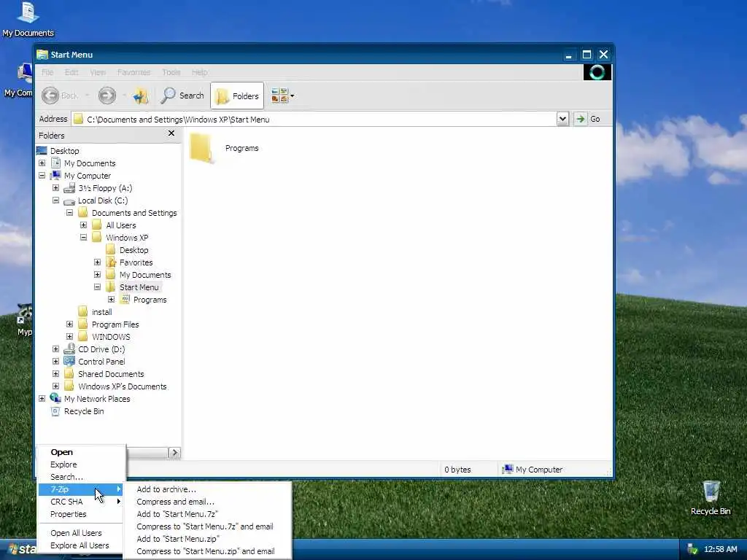Select My Computer icon in tree
This screenshot has width=747, height=560.
[55, 176]
